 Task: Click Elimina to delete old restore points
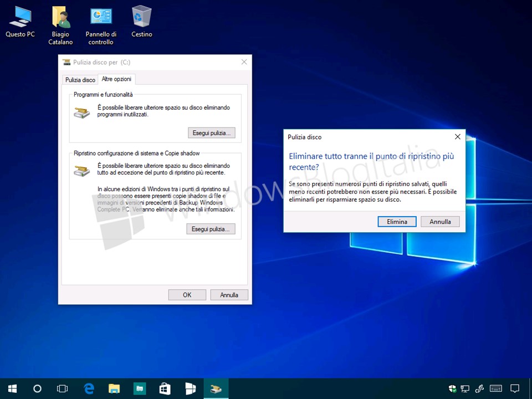(x=397, y=222)
